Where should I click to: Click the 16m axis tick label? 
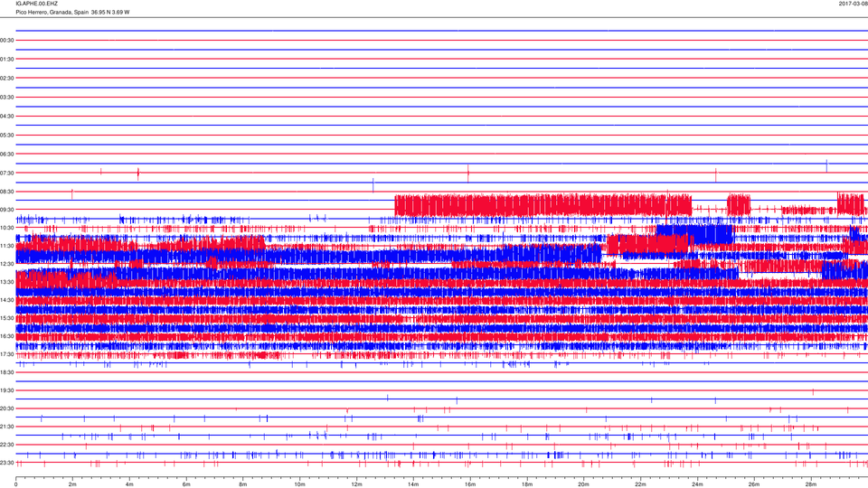[x=470, y=484]
